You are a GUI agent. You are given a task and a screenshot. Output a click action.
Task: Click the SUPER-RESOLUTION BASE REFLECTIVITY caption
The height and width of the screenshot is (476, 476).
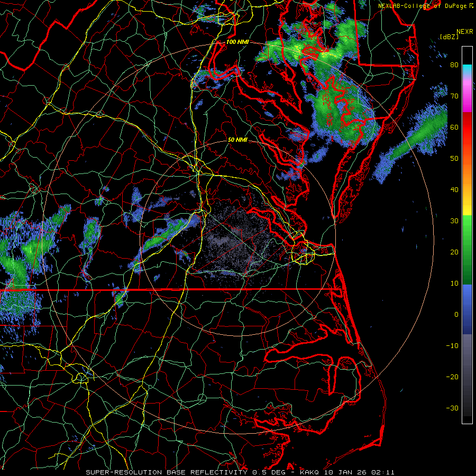[x=167, y=472]
